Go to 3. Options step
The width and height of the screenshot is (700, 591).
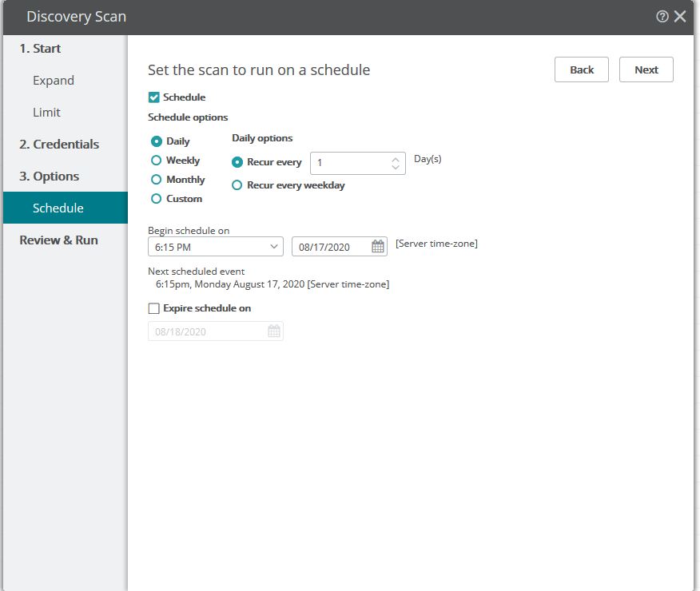tap(49, 177)
